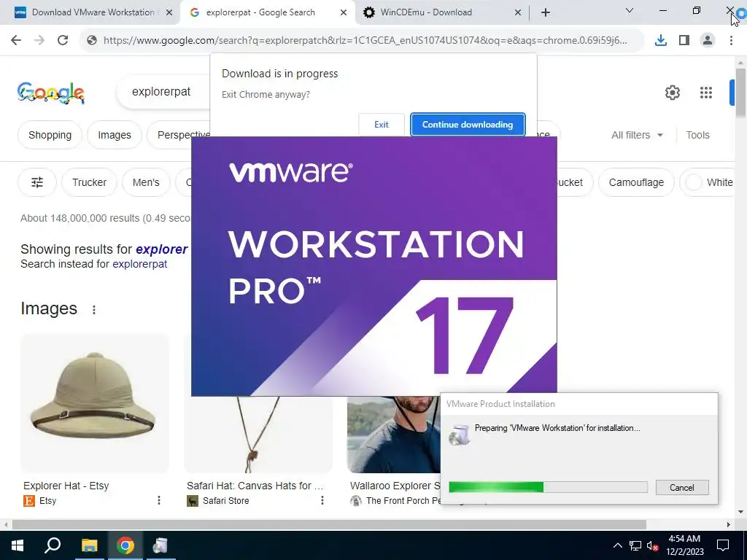Open Explorer Hat - Etsy result title
The height and width of the screenshot is (560, 747).
click(66, 486)
